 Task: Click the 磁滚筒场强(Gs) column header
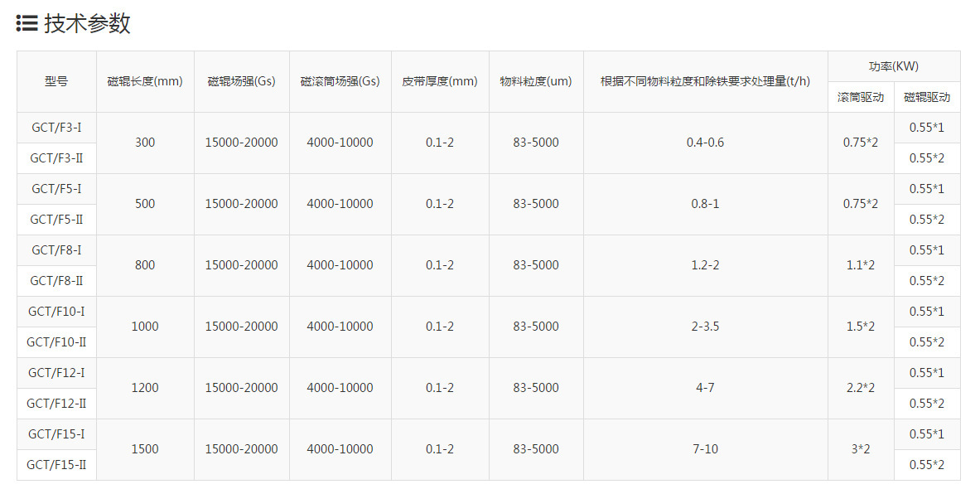click(x=340, y=82)
